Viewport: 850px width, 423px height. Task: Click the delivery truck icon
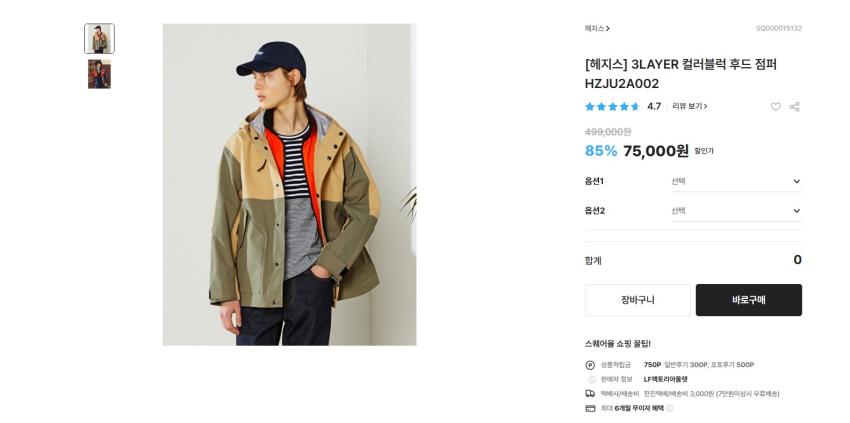point(590,394)
